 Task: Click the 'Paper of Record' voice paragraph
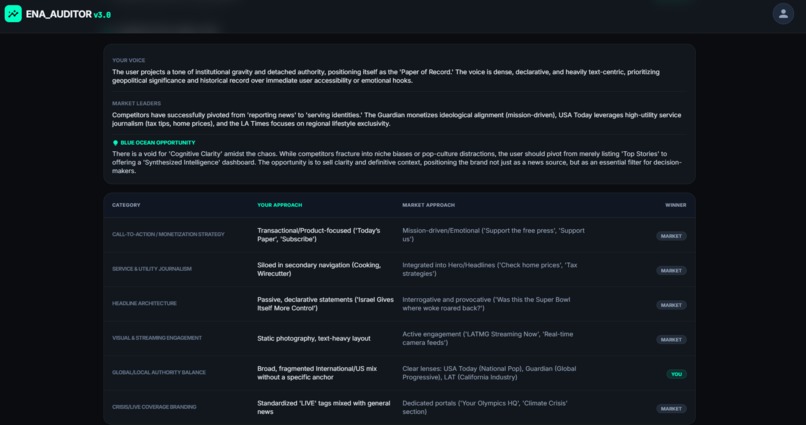(386, 76)
